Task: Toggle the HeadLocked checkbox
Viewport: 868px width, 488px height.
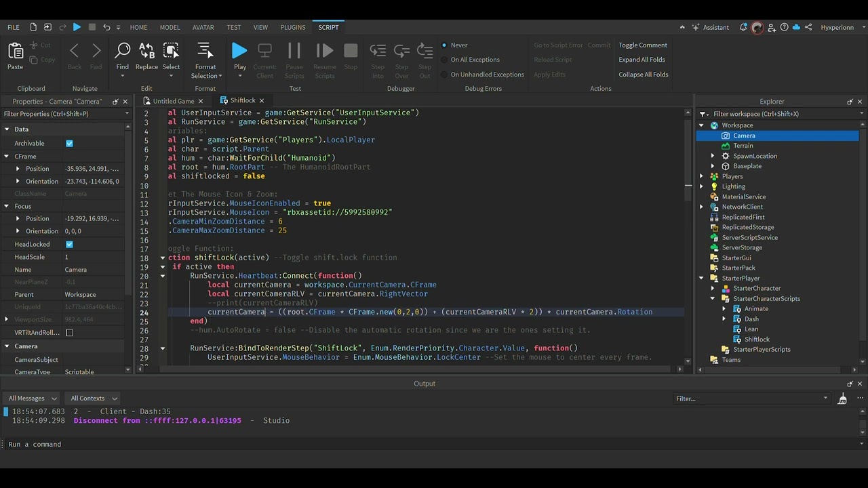Action: pos(69,244)
